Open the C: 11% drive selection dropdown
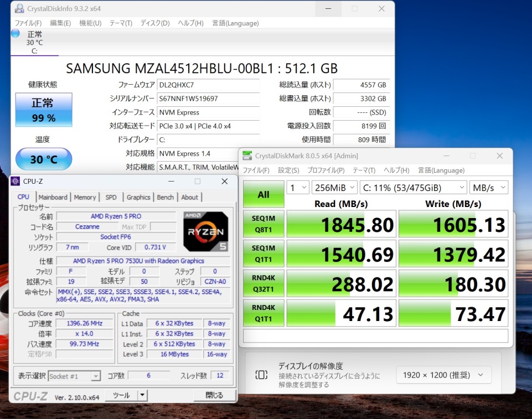 413,187
